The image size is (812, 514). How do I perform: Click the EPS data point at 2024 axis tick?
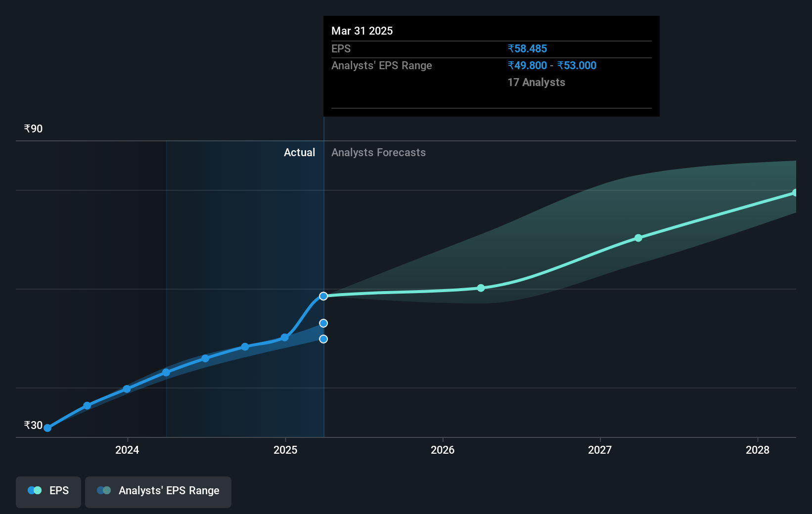point(127,389)
